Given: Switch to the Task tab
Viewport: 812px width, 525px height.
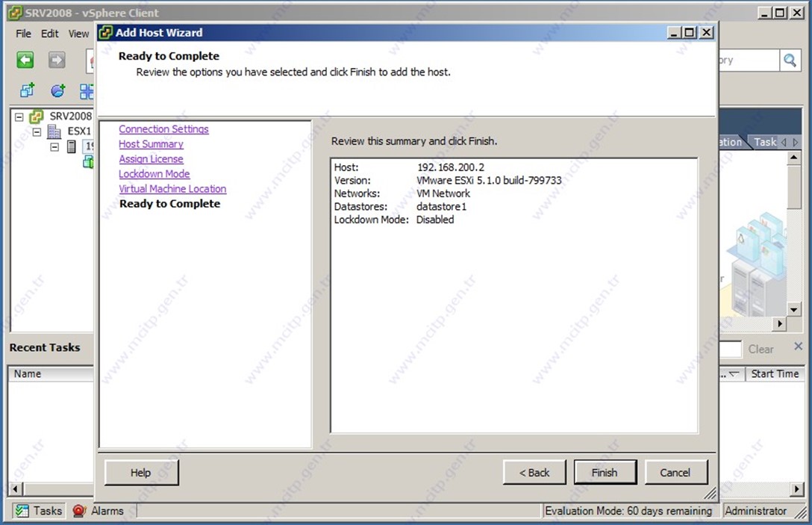Looking at the screenshot, I should pos(765,142).
